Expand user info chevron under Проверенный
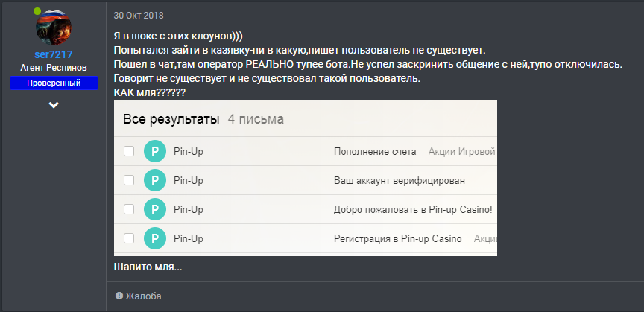644x312 pixels. click(x=54, y=105)
